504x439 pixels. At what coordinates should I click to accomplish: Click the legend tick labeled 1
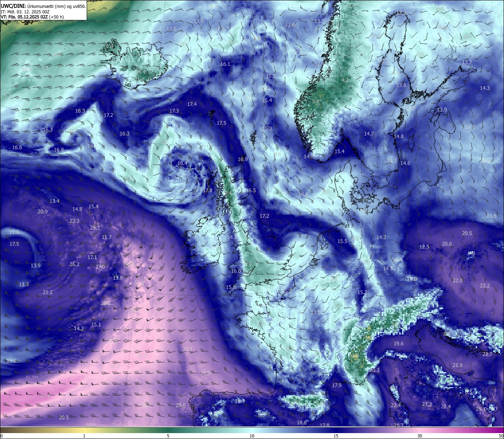(x=84, y=436)
